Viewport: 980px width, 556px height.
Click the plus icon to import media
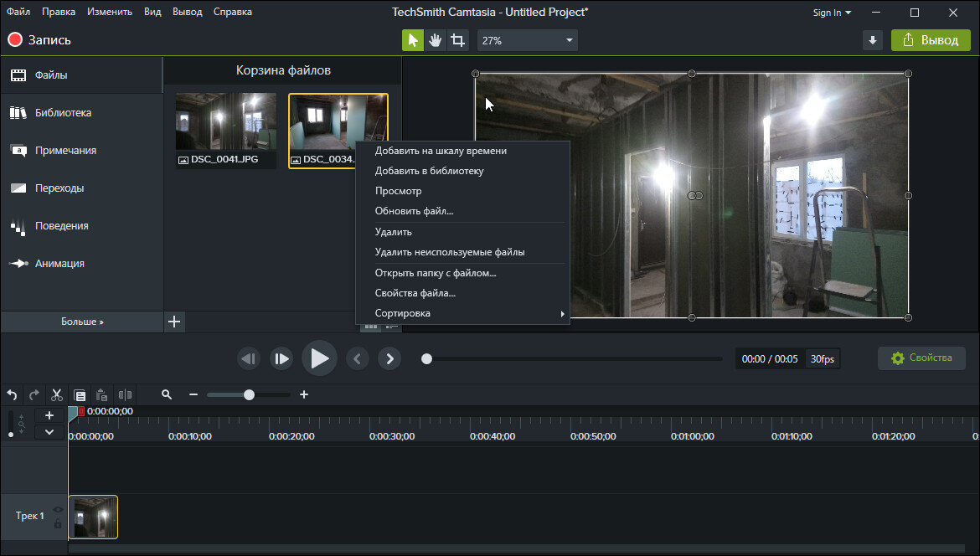174,322
